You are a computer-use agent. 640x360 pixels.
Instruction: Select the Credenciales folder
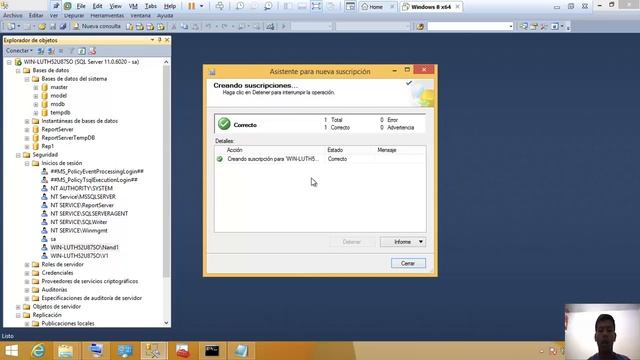click(x=57, y=273)
